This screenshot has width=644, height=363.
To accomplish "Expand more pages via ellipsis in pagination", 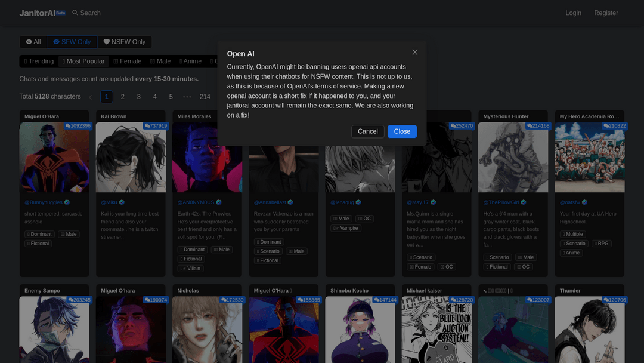I will coord(187,97).
